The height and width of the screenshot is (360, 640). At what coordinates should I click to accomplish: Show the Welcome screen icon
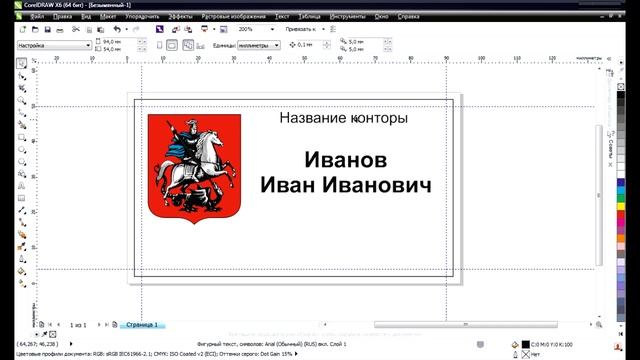223,29
